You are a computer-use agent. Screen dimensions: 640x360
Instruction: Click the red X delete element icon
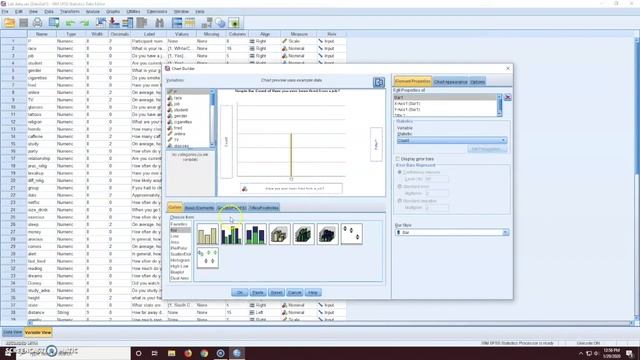click(x=507, y=97)
